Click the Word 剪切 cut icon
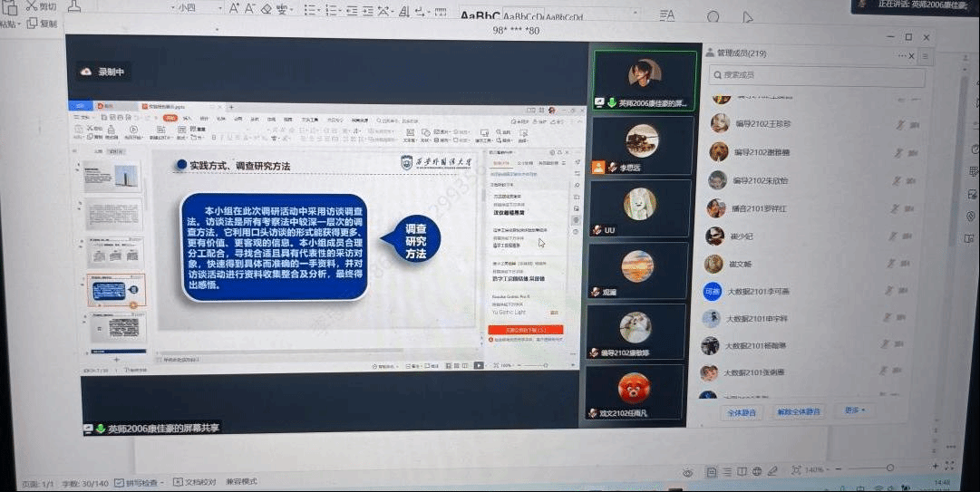This screenshot has height=492, width=980. [32, 5]
